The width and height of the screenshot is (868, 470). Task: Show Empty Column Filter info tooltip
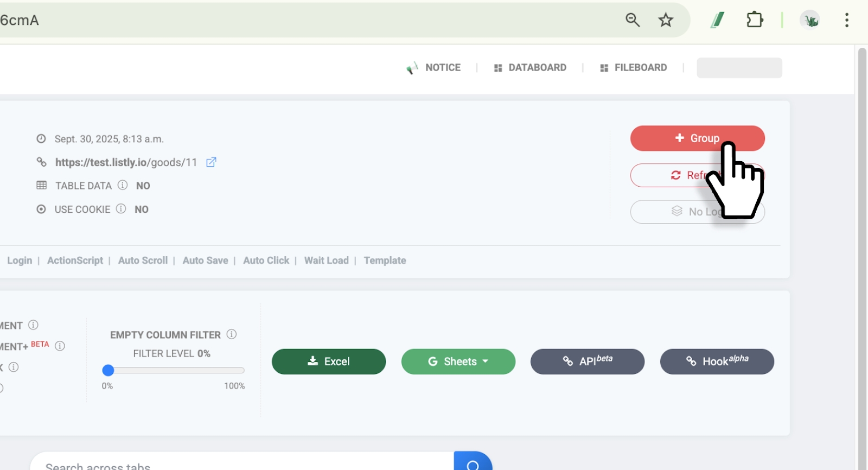tap(232, 334)
